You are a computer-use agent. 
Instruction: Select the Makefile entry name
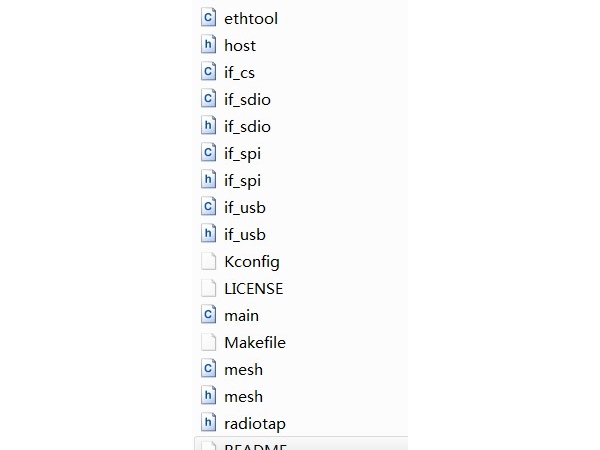point(255,342)
